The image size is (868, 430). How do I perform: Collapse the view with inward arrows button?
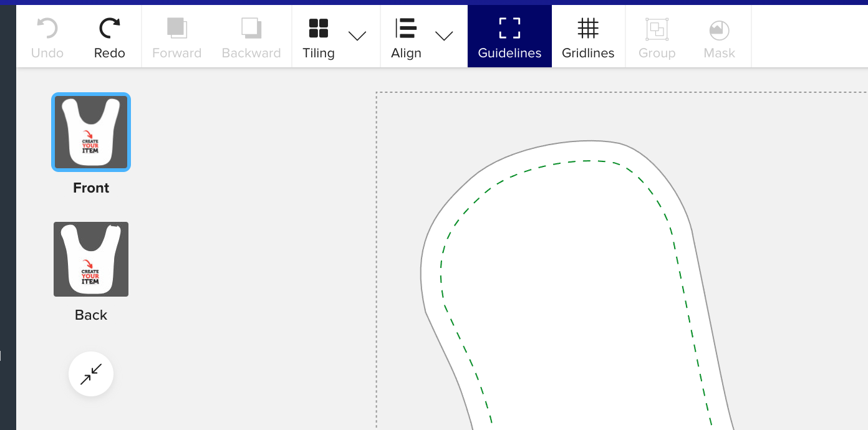(91, 374)
